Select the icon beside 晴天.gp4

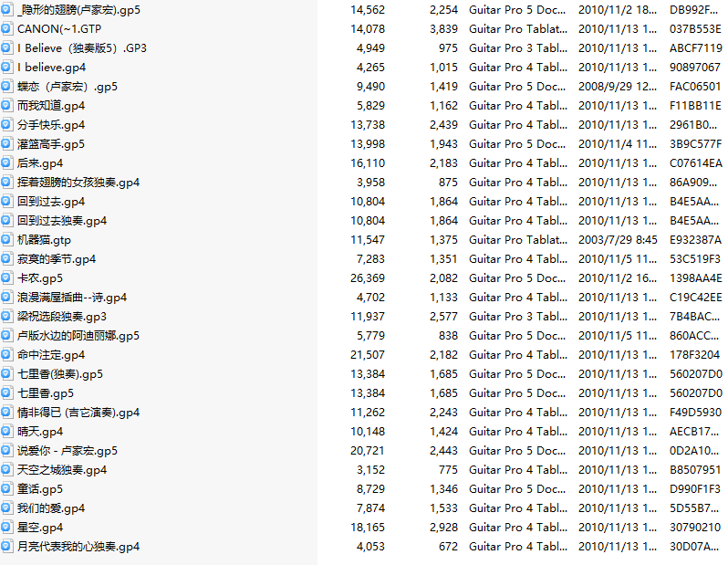tap(6, 431)
